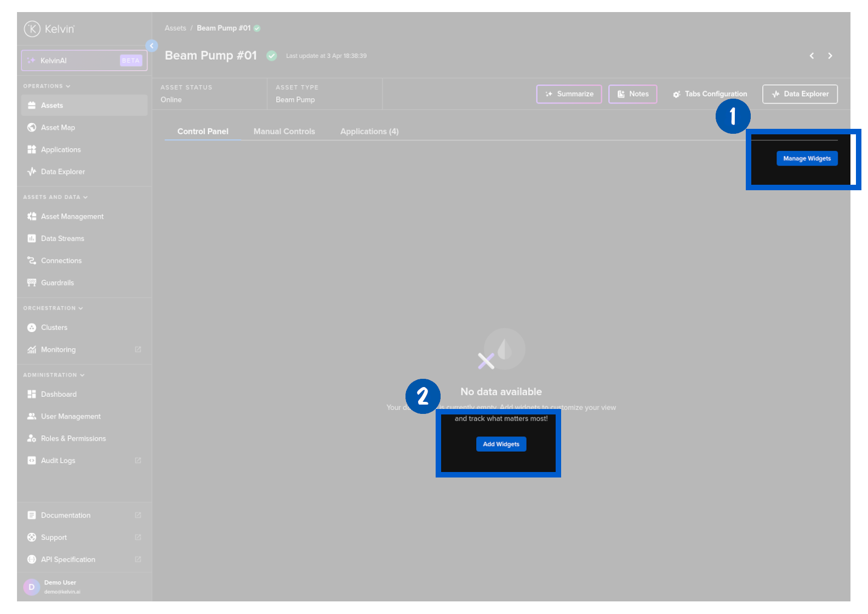Open Asset Map from the sidebar
The width and height of the screenshot is (868, 614).
(58, 128)
